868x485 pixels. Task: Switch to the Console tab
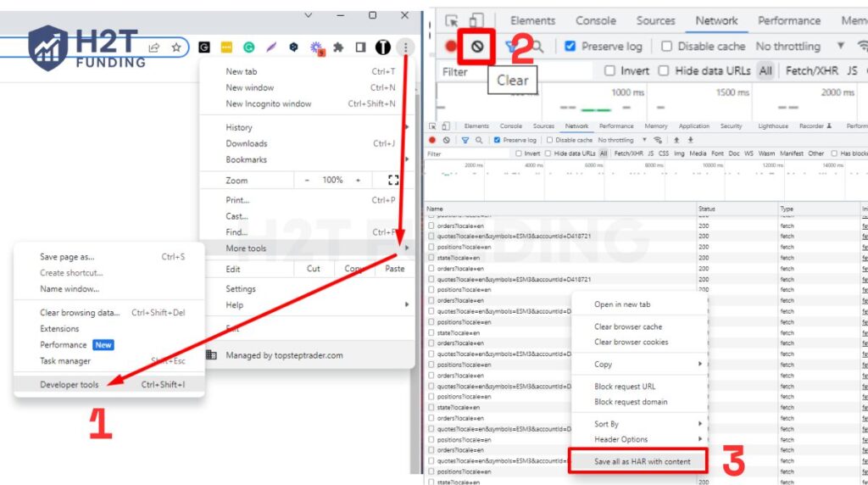(x=596, y=21)
